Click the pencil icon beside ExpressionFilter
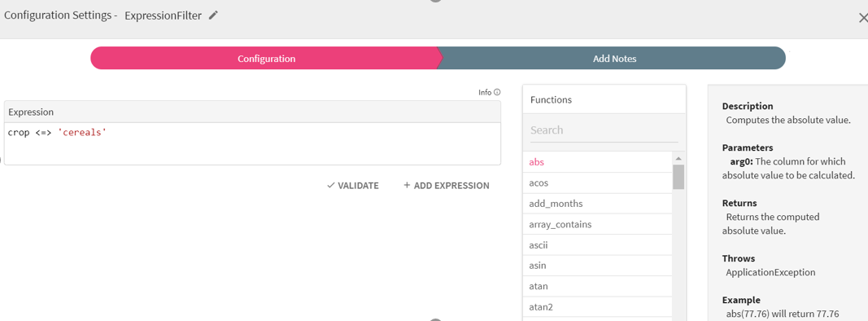868x321 pixels. pos(213,15)
